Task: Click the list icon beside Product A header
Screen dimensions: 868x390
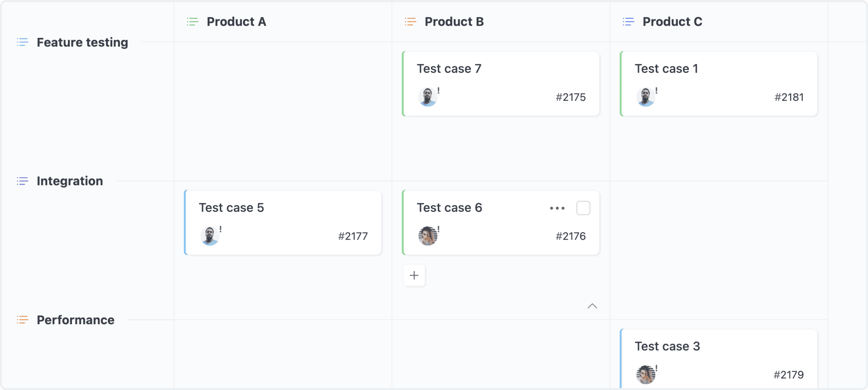Action: click(x=192, y=22)
